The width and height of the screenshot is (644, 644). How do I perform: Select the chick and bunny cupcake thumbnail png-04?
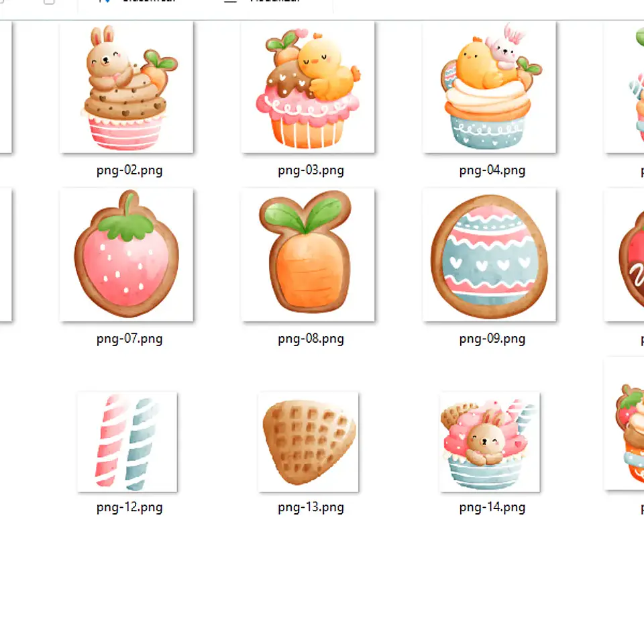(490, 87)
